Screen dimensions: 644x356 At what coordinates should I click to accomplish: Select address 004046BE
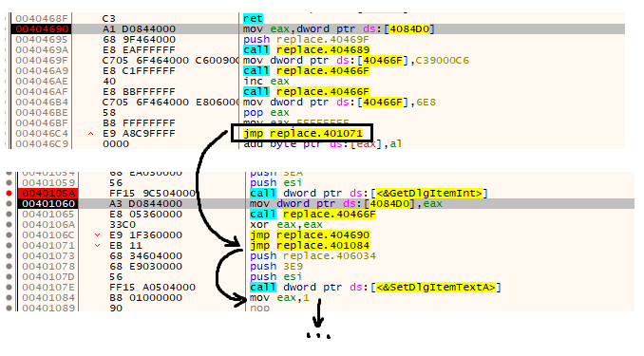click(x=42, y=113)
